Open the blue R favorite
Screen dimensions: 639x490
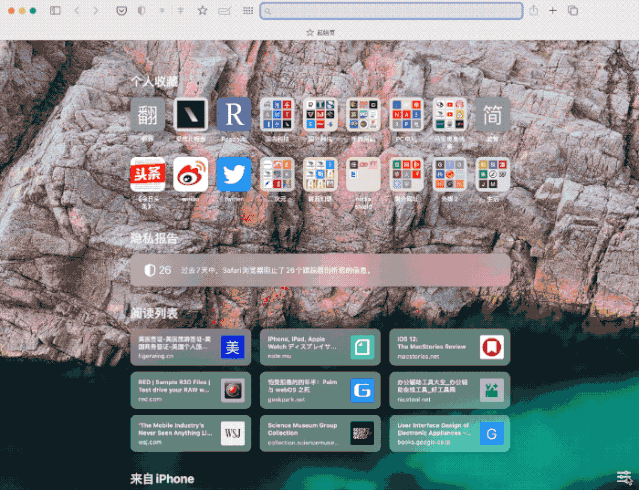pyautogui.click(x=234, y=114)
